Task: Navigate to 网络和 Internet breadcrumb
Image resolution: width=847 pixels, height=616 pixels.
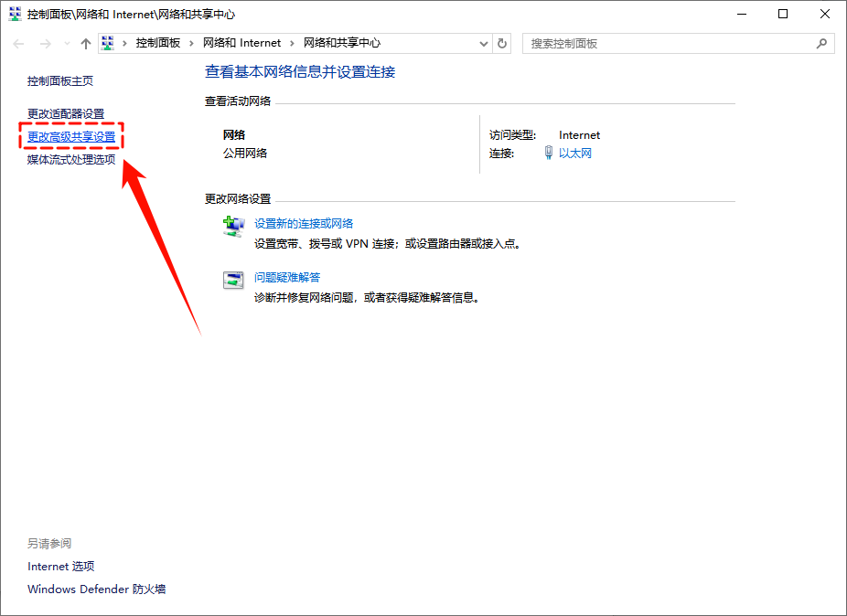Action: (x=243, y=43)
